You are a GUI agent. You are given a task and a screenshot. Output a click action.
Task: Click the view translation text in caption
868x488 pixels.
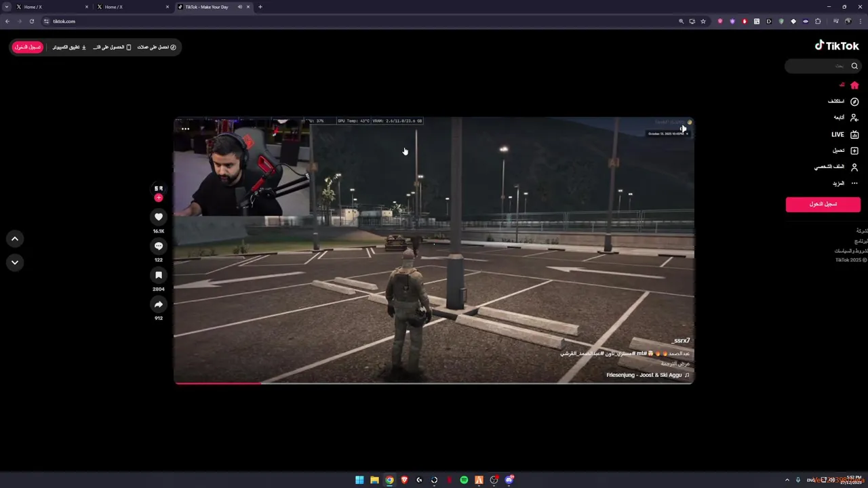tap(675, 364)
